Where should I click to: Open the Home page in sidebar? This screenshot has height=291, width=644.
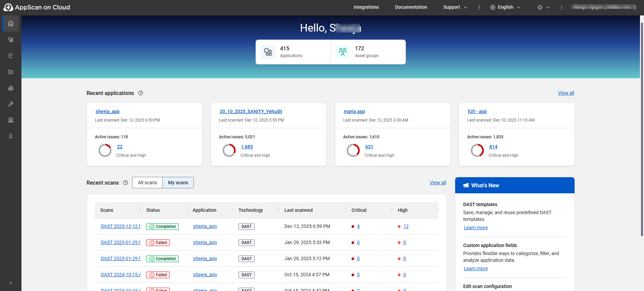point(11,23)
